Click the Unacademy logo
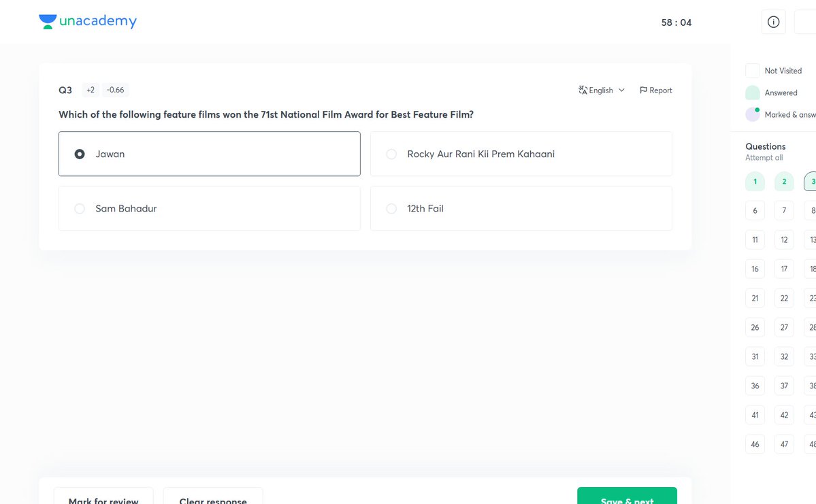 point(87,21)
